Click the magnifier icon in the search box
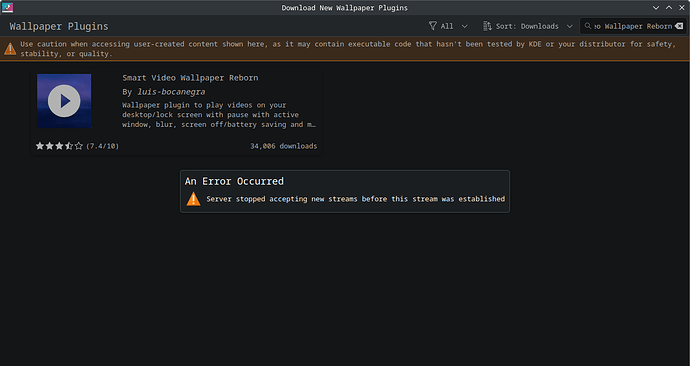 (588, 26)
